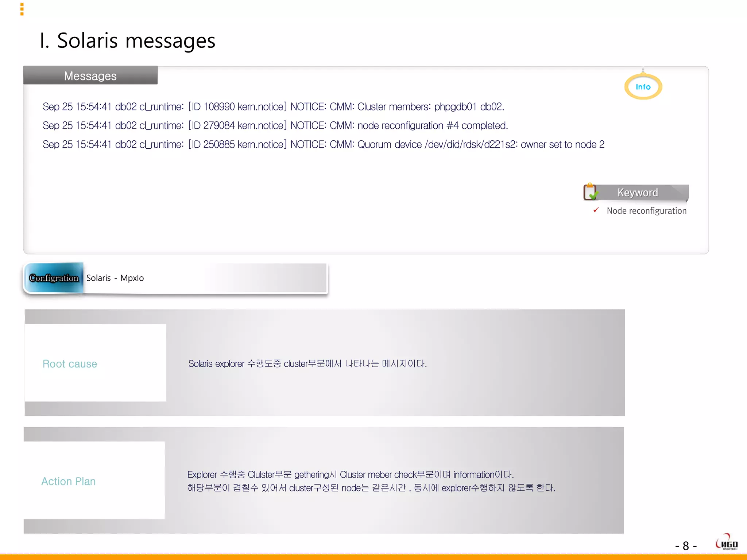Click the 'Quorum device /dev/did/rdsk/d221s2' log line
The image size is (747, 560).
pyautogui.click(x=324, y=145)
